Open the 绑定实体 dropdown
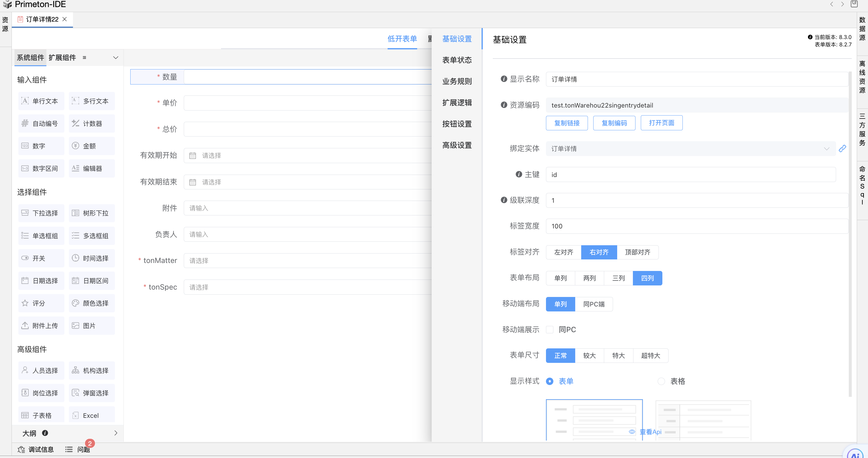 (x=690, y=149)
